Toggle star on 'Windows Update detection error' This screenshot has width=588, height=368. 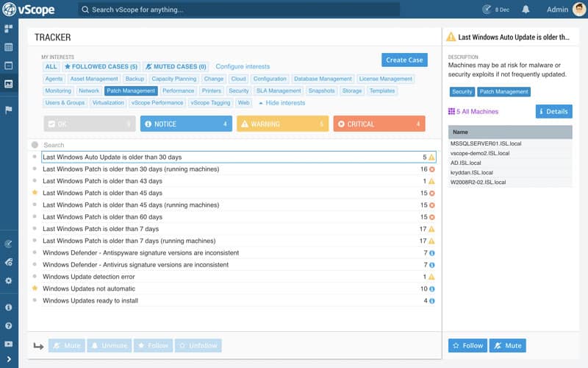coord(35,277)
